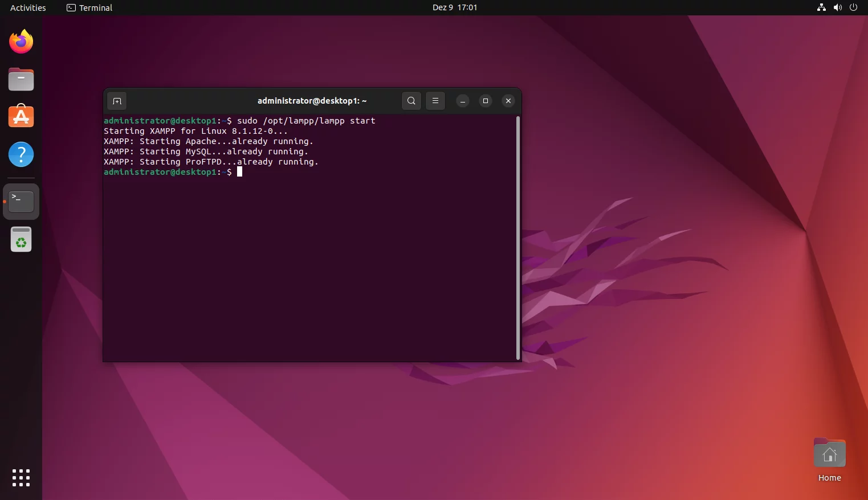Show Applications grid
Screen dimensions: 868x500
[x=21, y=478]
